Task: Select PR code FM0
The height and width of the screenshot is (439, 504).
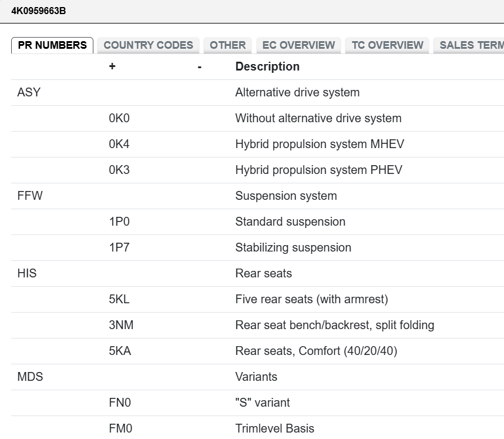Action: click(120, 428)
